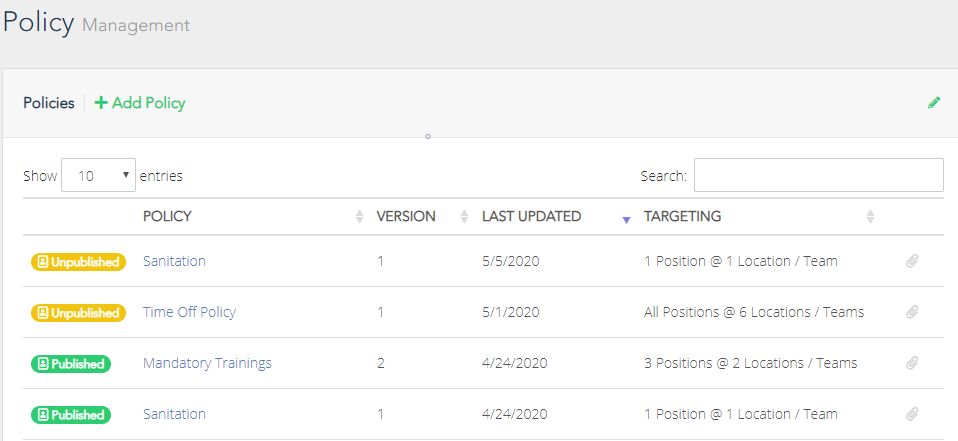Click paperclip icon in Time Off Policy row
Image resolution: width=958 pixels, height=441 pixels.
click(x=912, y=312)
